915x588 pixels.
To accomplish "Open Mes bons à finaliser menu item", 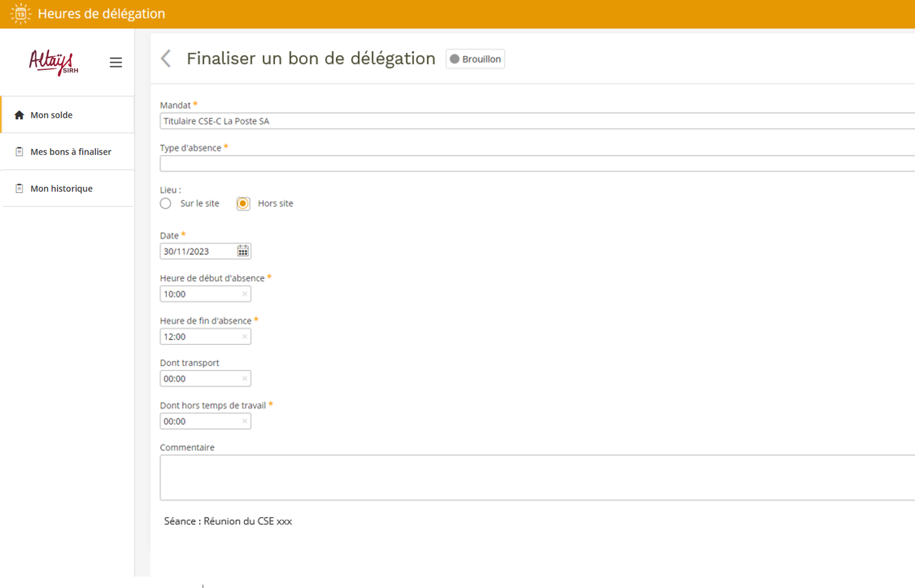I will pos(71,152).
